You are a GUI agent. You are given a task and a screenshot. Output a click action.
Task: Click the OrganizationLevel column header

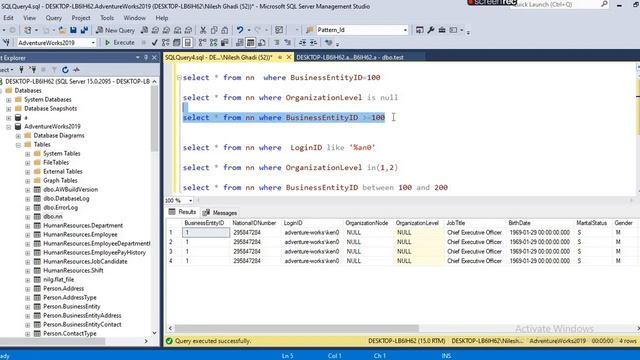tap(417, 223)
